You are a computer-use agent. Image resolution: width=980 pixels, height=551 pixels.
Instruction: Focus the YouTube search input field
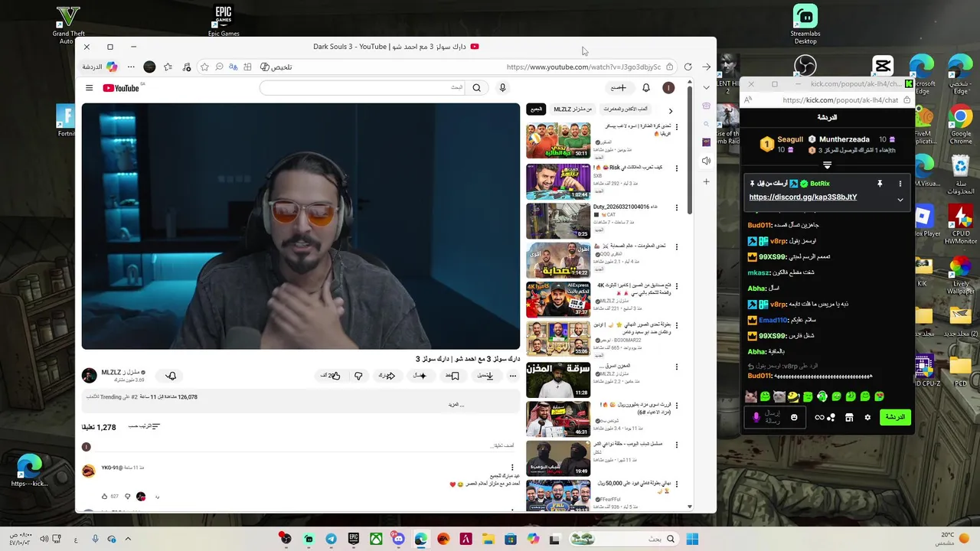[364, 88]
